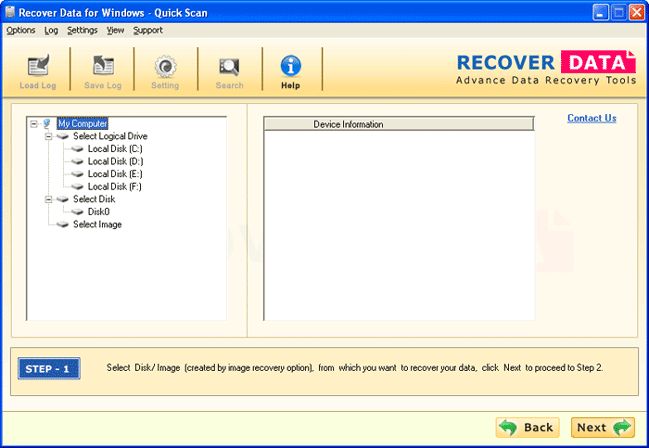Click drive icon beside Select Image

pyautogui.click(x=62, y=224)
